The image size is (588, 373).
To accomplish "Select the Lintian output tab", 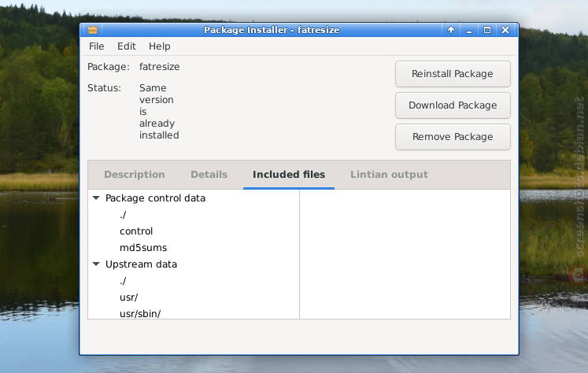I will pyautogui.click(x=389, y=175).
